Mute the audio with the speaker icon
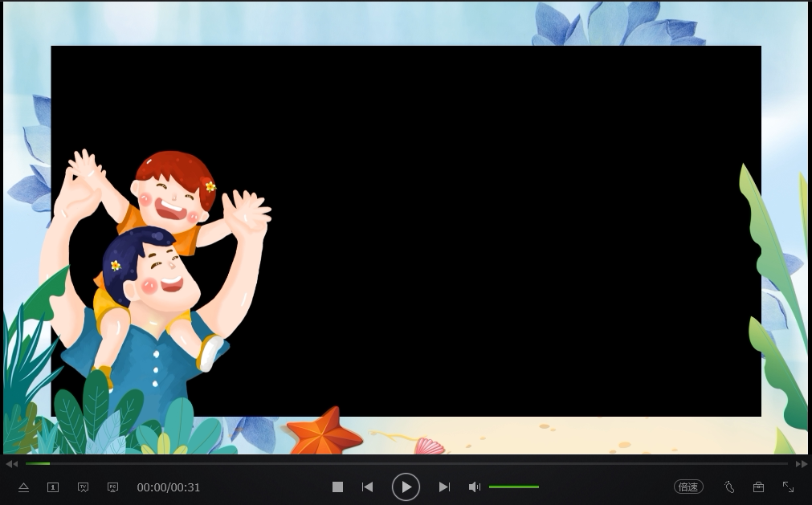The image size is (812, 505). tap(475, 487)
